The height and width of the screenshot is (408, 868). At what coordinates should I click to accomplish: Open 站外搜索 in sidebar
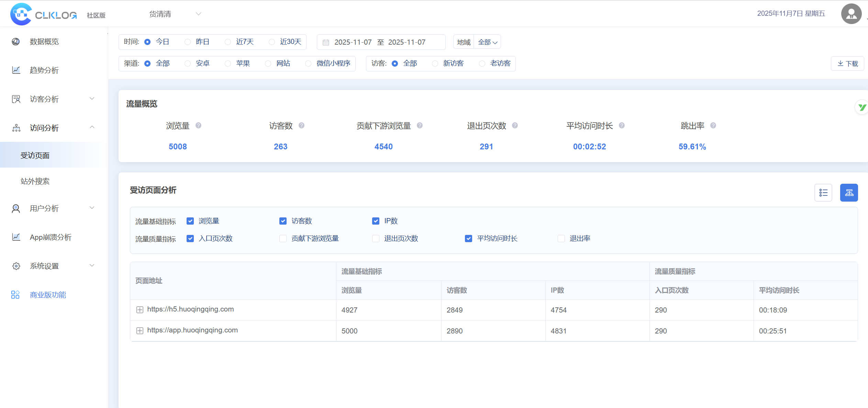point(35,181)
